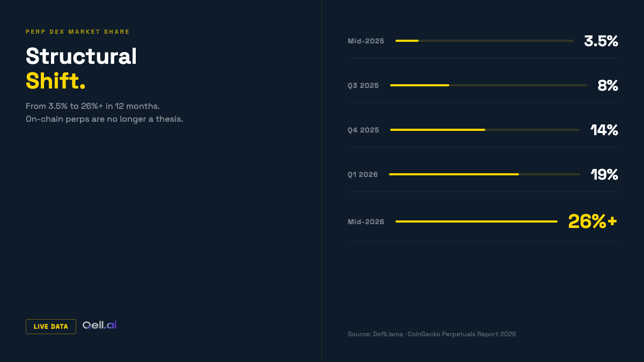This screenshot has width=644, height=362.
Task: Select the Mid-2026 row label
Action: 366,221
